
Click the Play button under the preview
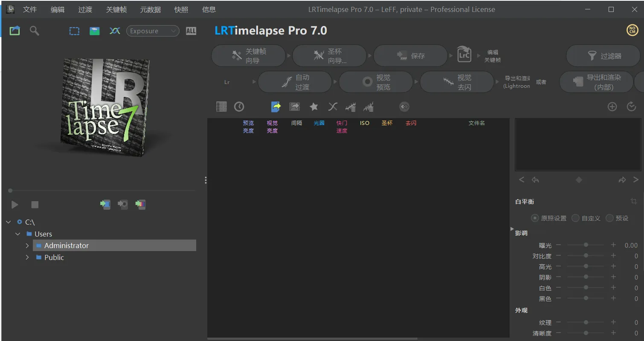click(x=15, y=205)
